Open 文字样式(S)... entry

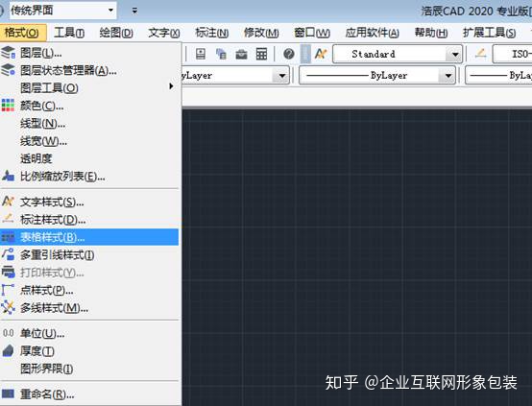point(89,202)
